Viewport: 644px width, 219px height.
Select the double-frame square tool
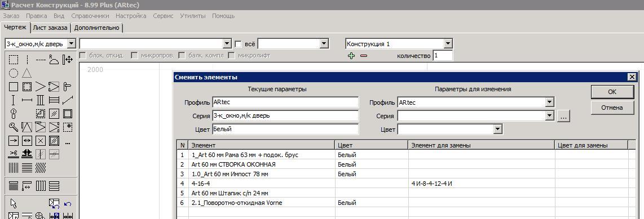click(x=67, y=114)
